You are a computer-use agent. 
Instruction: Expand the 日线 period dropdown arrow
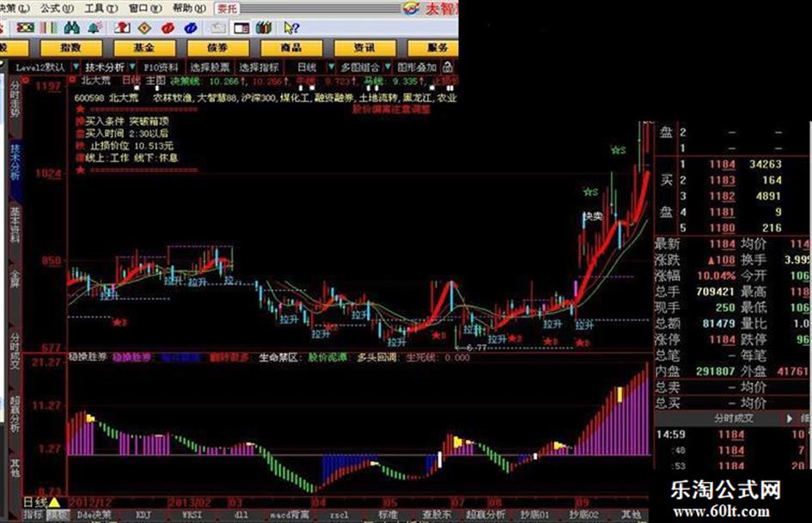click(x=331, y=67)
